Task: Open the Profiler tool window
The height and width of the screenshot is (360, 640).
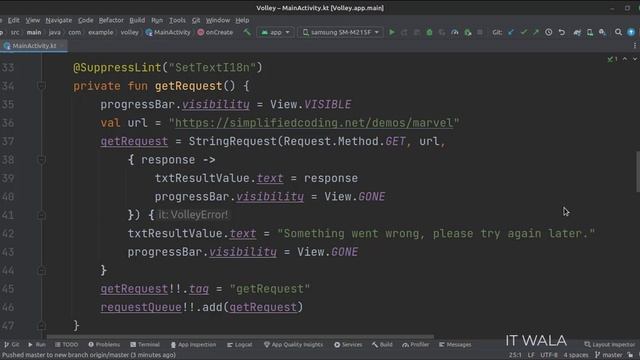Action: coord(416,345)
